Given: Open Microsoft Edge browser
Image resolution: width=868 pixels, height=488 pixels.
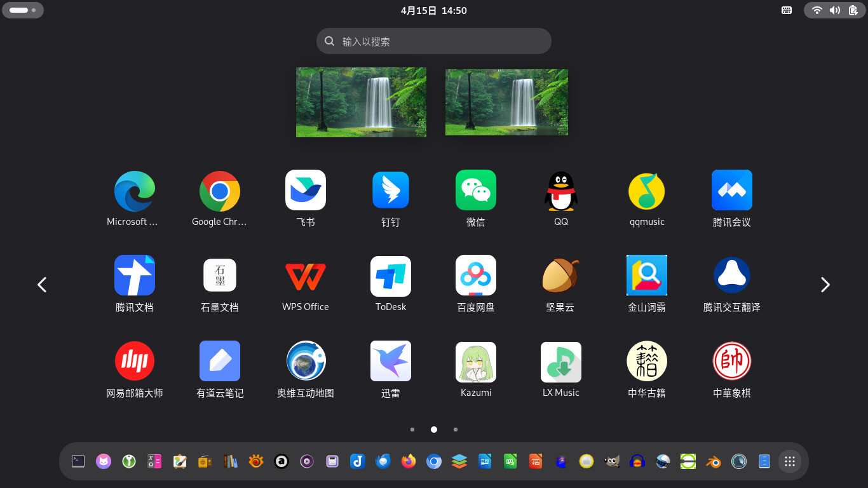Looking at the screenshot, I should pyautogui.click(x=134, y=191).
